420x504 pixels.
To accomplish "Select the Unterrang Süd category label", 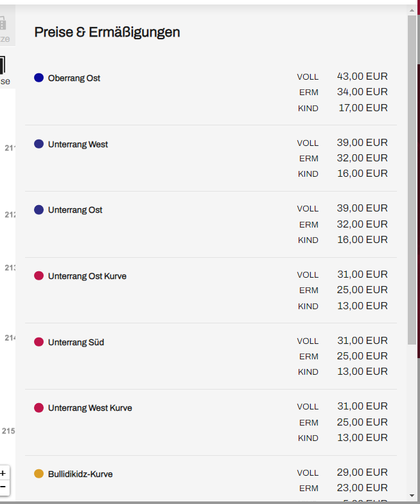I will pos(76,342).
